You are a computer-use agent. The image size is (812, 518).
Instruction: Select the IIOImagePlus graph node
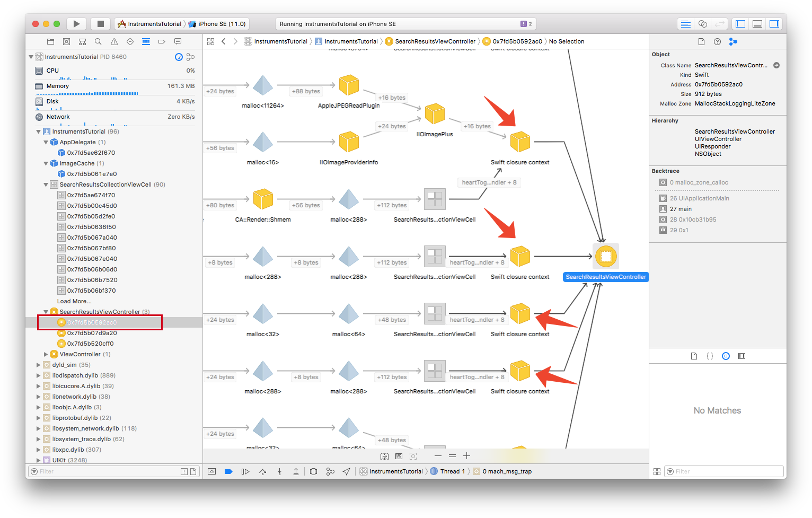click(x=435, y=114)
